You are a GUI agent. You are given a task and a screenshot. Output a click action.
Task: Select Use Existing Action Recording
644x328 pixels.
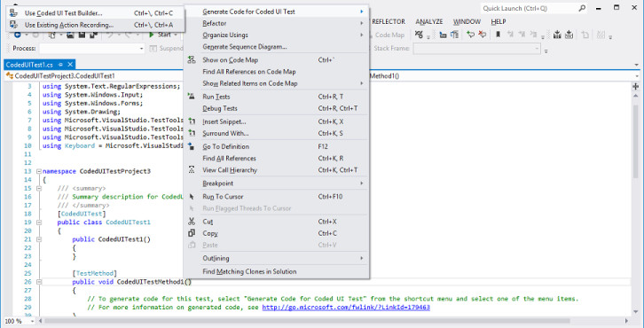pyautogui.click(x=96, y=25)
